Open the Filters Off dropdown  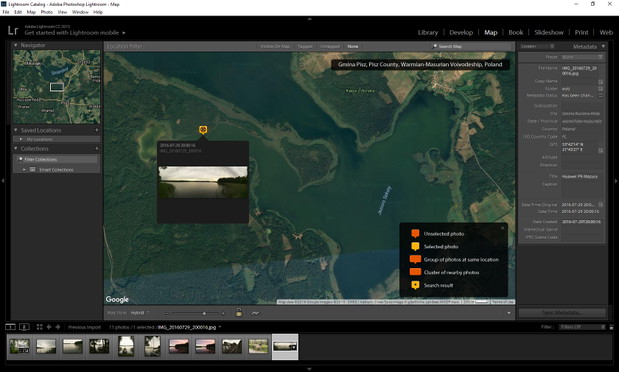coord(582,327)
